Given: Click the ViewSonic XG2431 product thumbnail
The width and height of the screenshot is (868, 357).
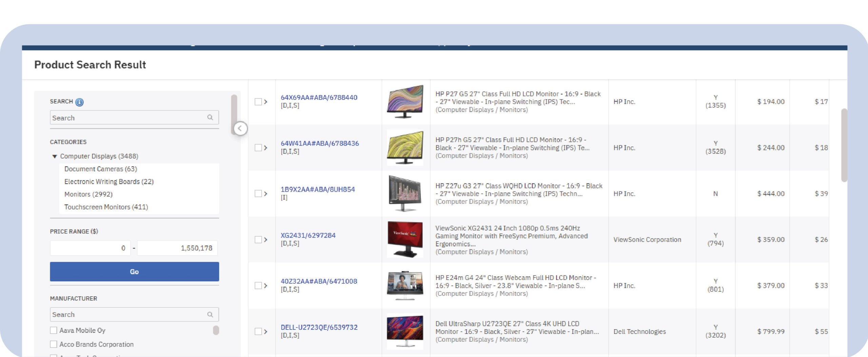Looking at the screenshot, I should tap(406, 239).
